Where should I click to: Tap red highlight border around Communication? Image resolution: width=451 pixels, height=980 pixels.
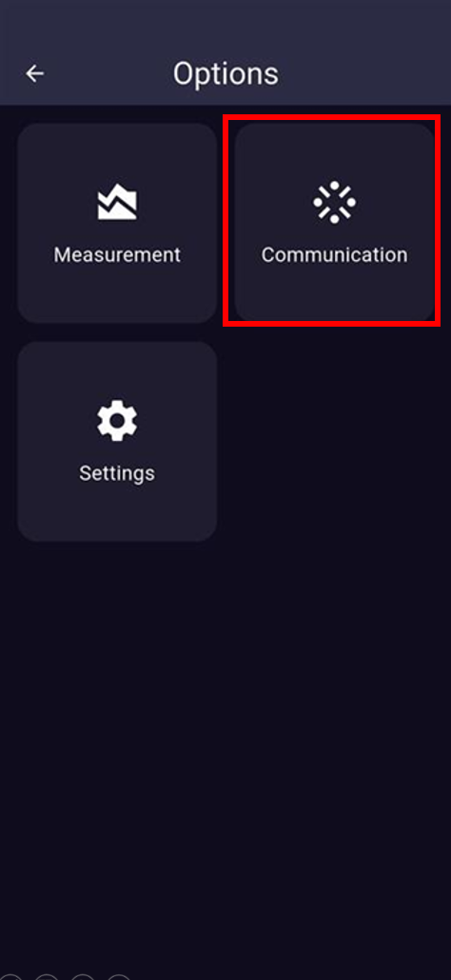click(332, 117)
